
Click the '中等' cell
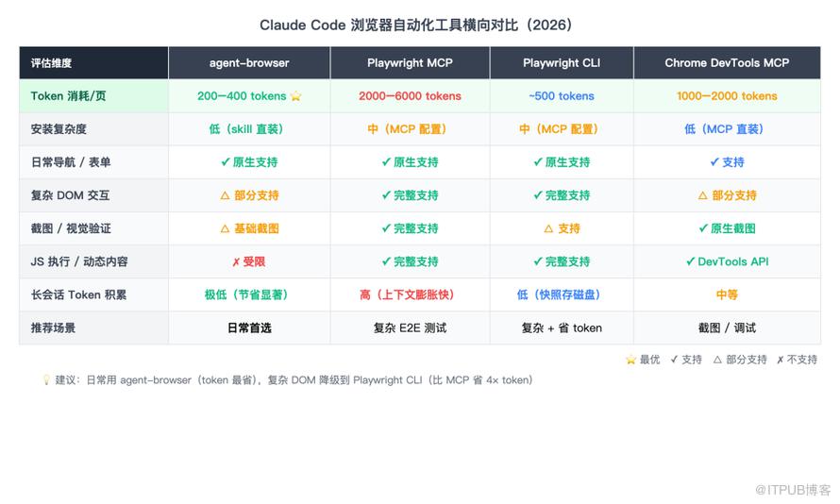(727, 295)
